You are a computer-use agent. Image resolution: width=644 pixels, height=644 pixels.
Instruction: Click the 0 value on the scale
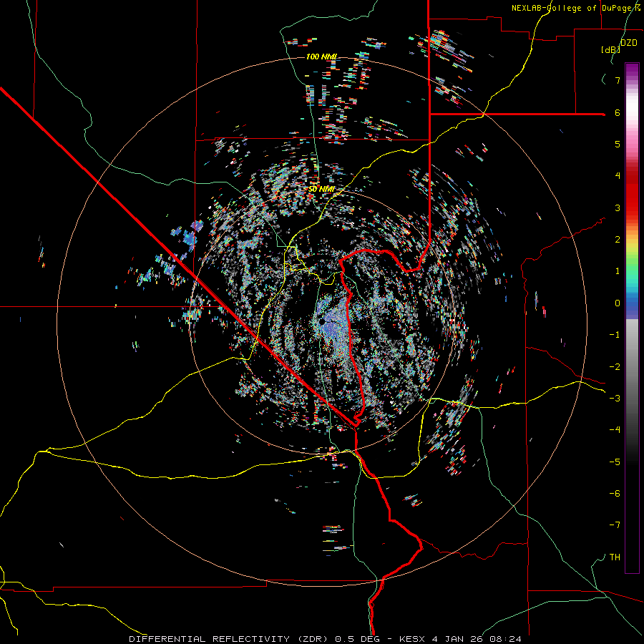(618, 303)
